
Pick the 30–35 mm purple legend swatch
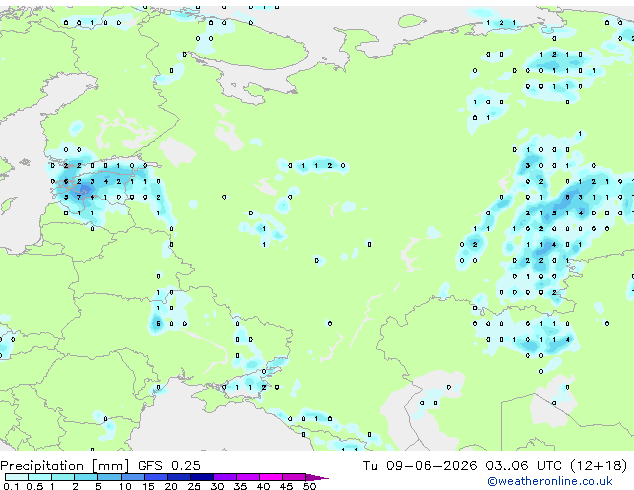225,477
